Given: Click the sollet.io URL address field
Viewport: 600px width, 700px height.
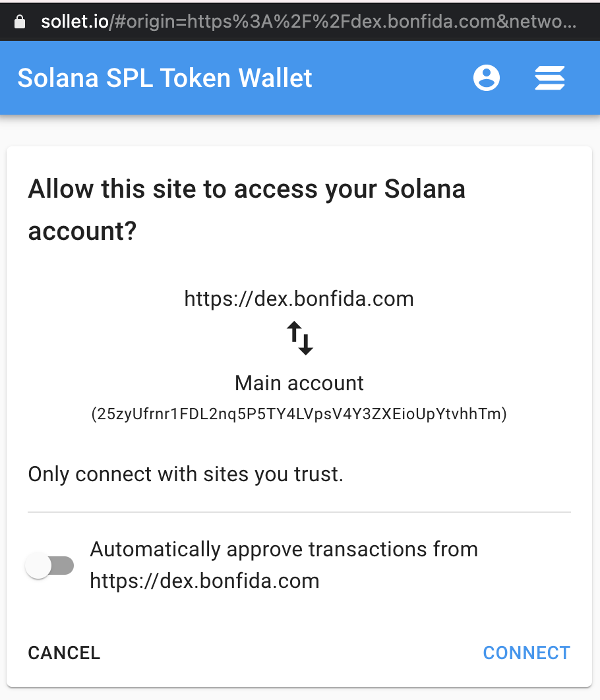Looking at the screenshot, I should [309, 22].
